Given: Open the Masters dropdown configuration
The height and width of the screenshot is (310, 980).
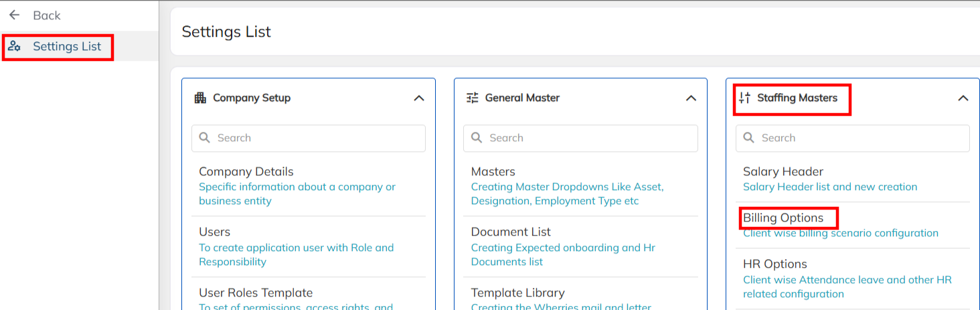Looking at the screenshot, I should point(493,172).
